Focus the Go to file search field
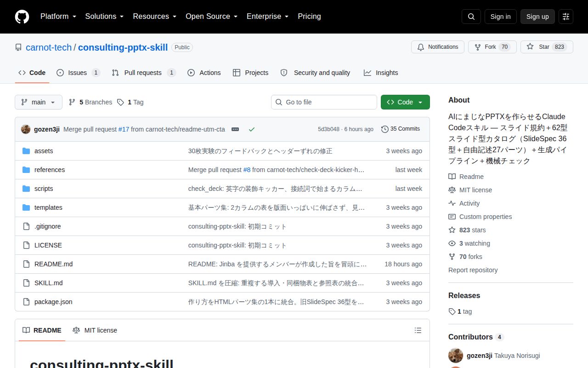This screenshot has height=368, width=588. (x=324, y=102)
